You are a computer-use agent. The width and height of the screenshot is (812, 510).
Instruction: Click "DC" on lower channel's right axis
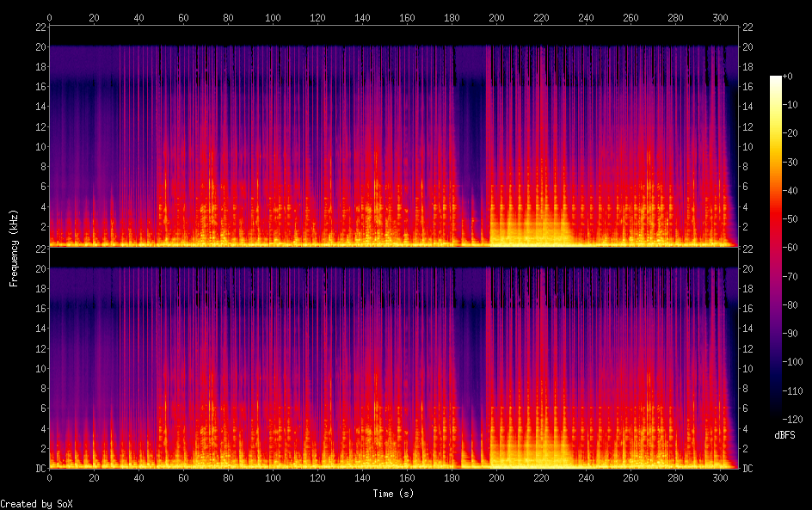point(747,469)
